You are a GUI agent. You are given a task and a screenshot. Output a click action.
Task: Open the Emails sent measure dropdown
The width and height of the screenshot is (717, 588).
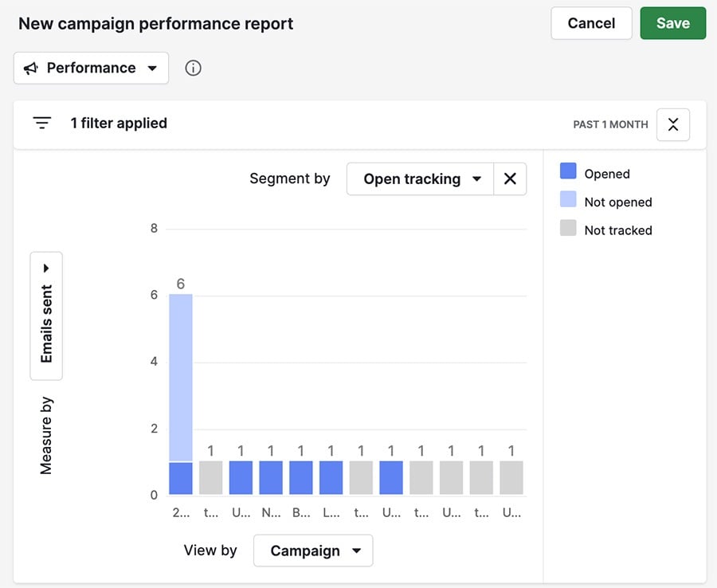pyautogui.click(x=46, y=316)
